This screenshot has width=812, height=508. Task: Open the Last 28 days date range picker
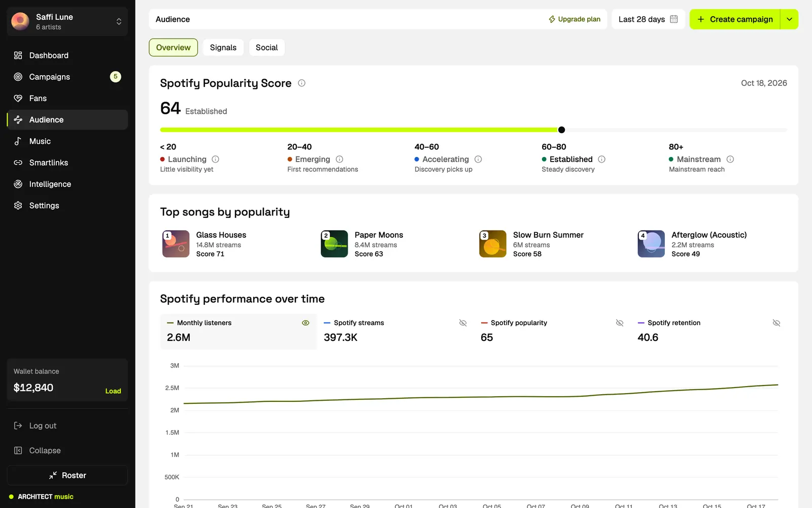[648, 19]
